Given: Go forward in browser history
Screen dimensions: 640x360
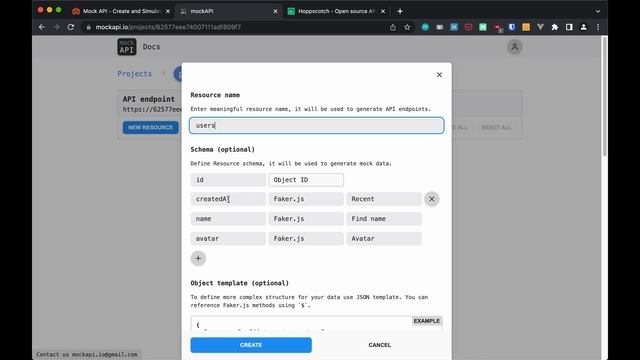Looking at the screenshot, I should (56, 27).
